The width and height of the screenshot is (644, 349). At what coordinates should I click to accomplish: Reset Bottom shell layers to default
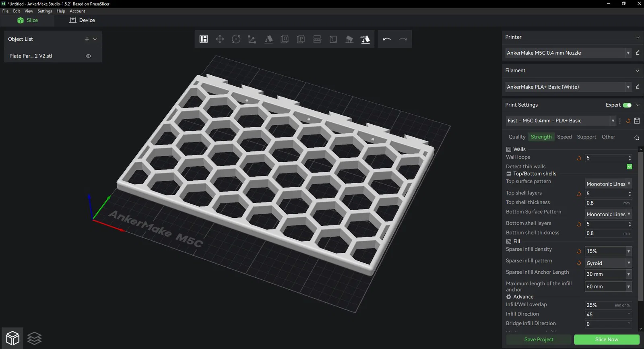pos(579,224)
